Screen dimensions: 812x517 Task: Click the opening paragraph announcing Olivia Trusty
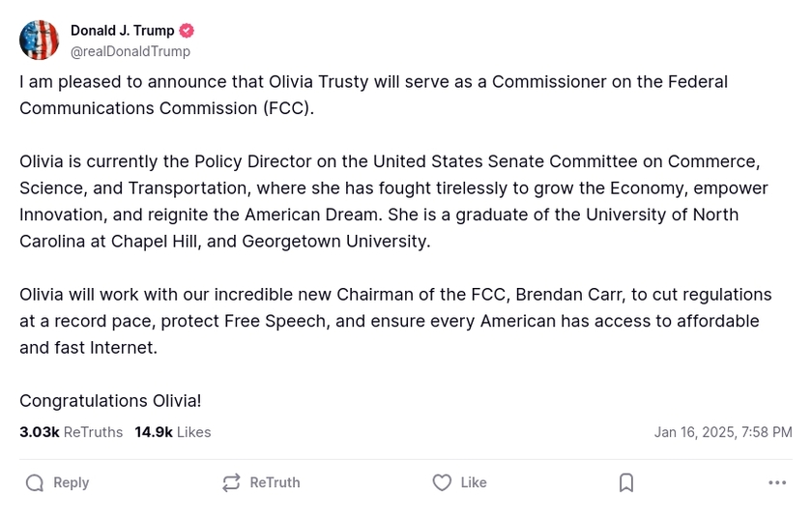point(373,95)
